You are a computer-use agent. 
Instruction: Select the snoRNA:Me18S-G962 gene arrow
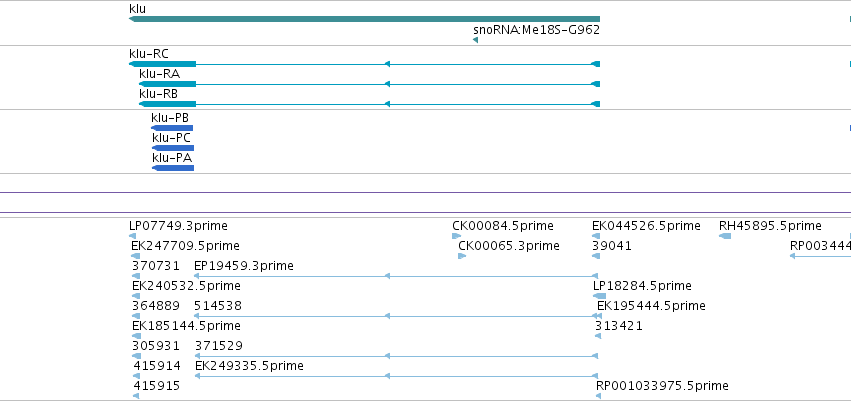[475, 40]
